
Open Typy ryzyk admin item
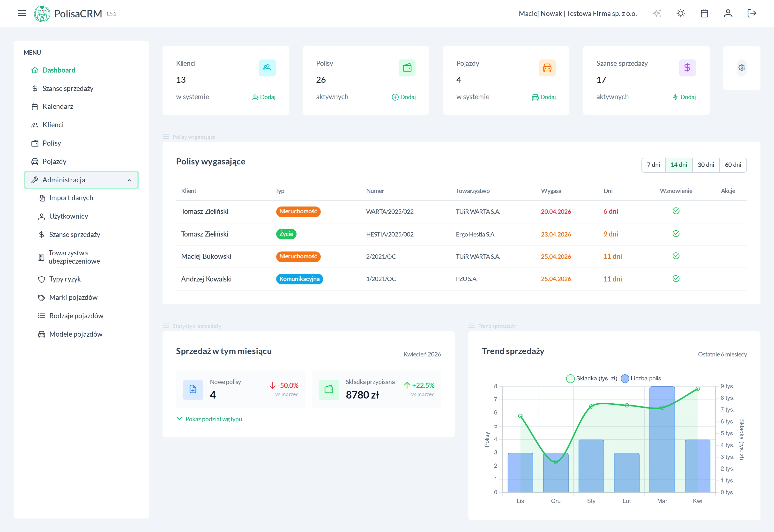[x=65, y=279]
